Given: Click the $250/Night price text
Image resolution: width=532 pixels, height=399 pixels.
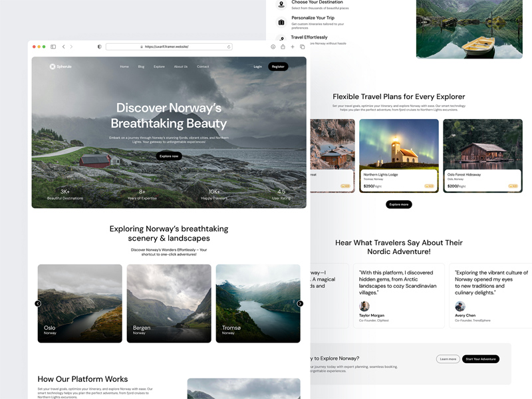Looking at the screenshot, I should 372,186.
